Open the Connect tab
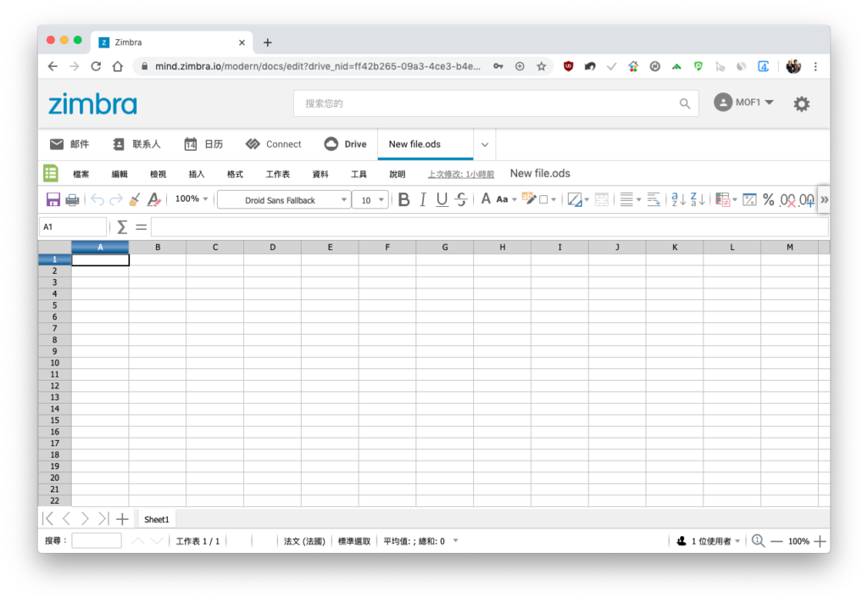Image resolution: width=868 pixels, height=603 pixels. [274, 144]
